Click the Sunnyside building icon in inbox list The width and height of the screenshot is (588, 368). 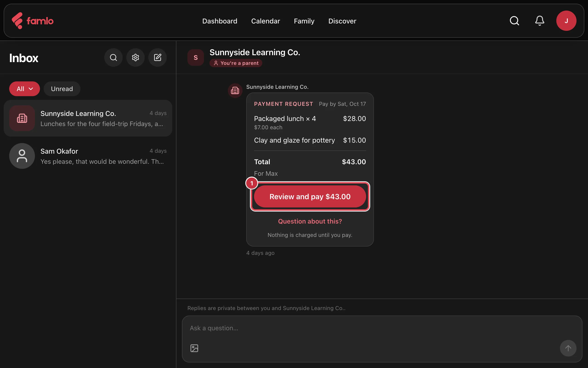pos(22,118)
